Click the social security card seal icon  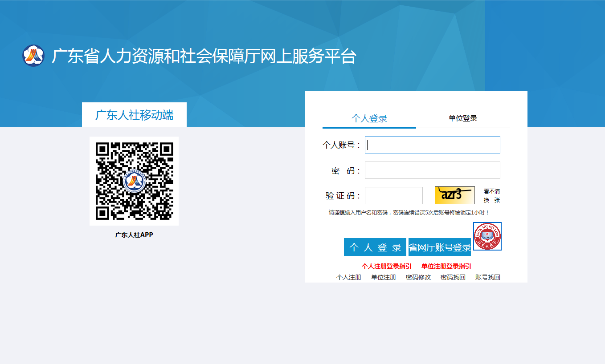(487, 236)
